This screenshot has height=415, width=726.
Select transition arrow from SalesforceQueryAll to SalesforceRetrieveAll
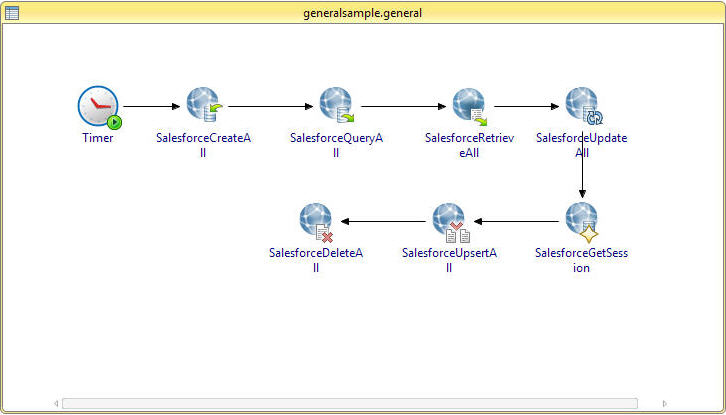click(x=404, y=107)
